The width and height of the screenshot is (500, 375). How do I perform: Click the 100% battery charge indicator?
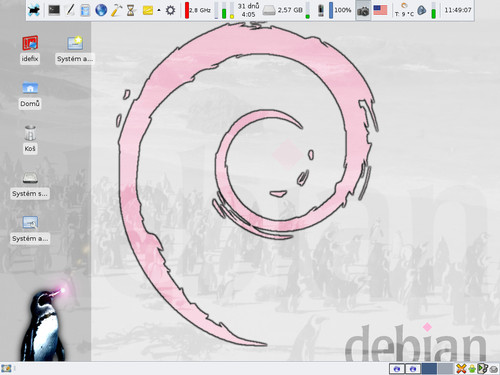click(x=340, y=10)
